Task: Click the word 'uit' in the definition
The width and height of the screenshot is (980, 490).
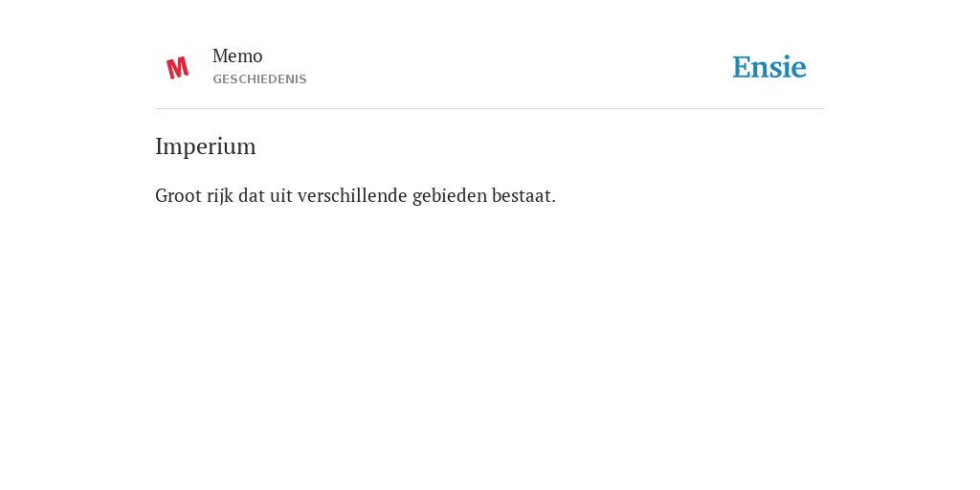Action: click(281, 195)
